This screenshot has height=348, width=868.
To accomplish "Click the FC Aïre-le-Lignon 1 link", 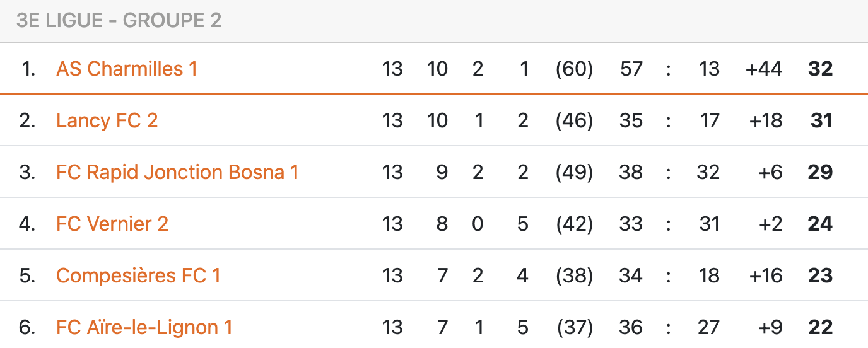I will [144, 327].
